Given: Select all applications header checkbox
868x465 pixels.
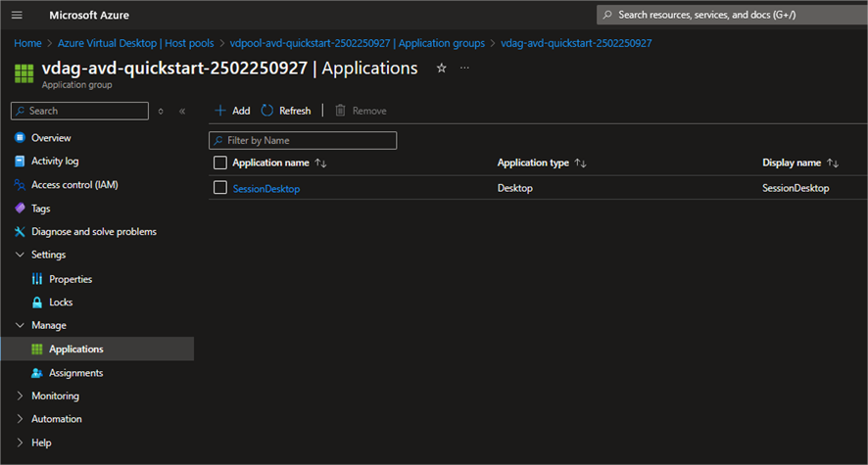Looking at the screenshot, I should click(220, 163).
